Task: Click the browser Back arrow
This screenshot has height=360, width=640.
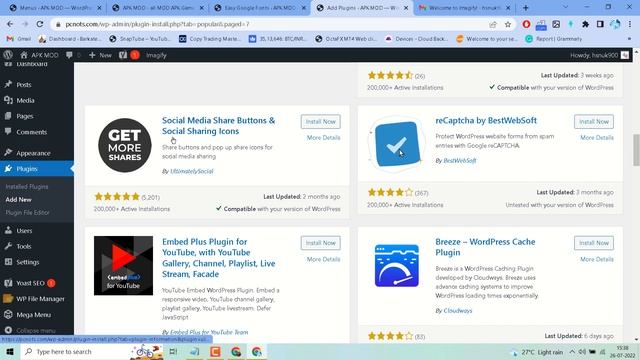Action: (10, 24)
